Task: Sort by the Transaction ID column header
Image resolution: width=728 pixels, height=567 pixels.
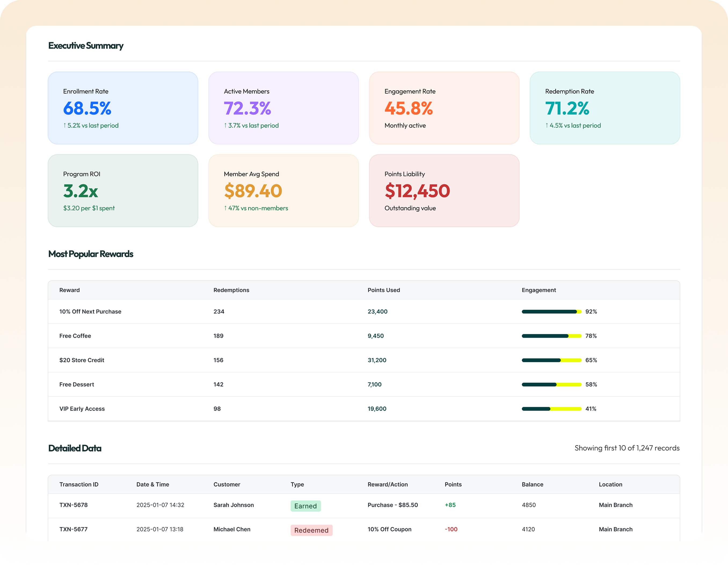Action: point(79,484)
